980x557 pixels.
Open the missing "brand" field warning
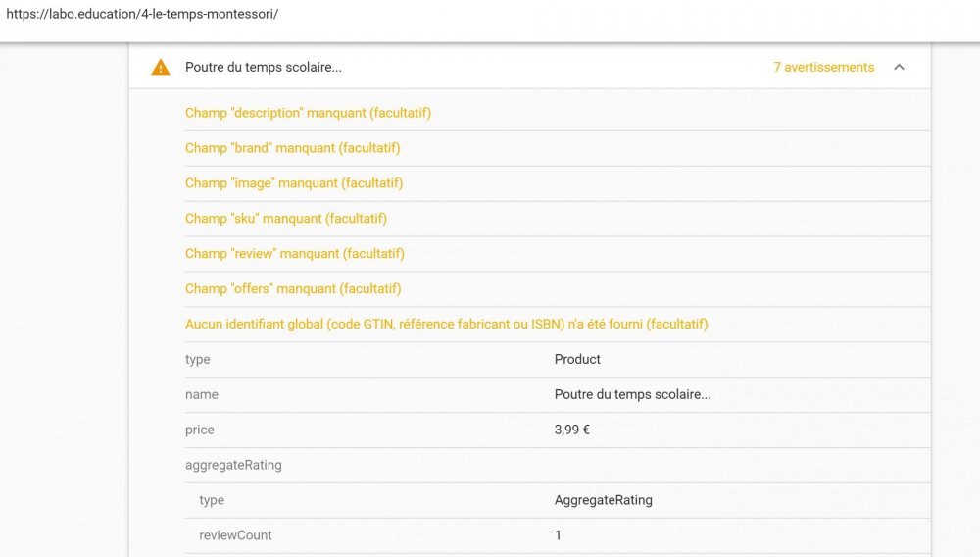point(292,148)
